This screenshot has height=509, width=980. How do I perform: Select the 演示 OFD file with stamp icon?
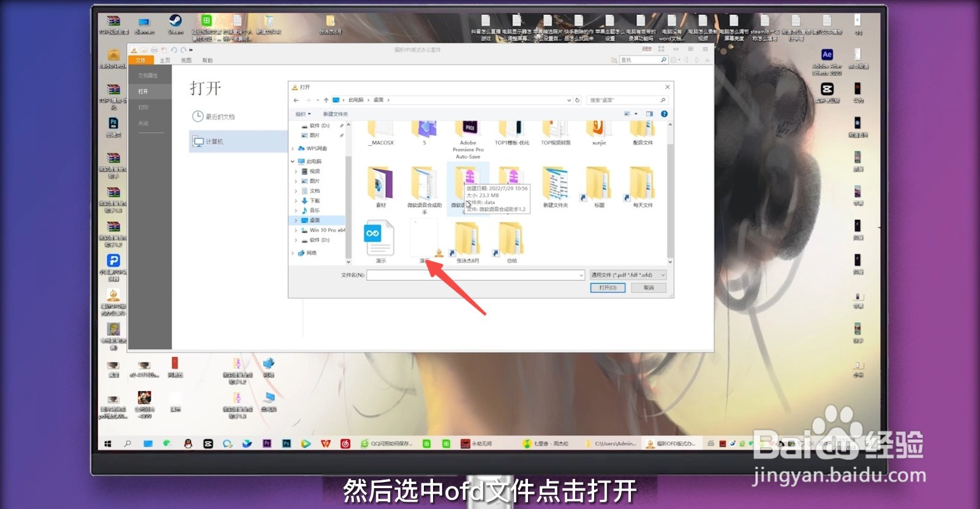(424, 241)
